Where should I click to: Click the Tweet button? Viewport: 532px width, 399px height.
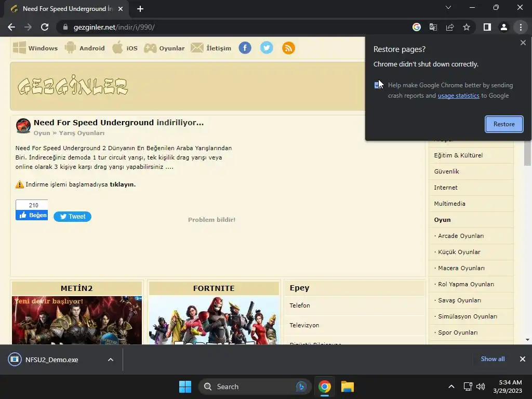click(72, 217)
